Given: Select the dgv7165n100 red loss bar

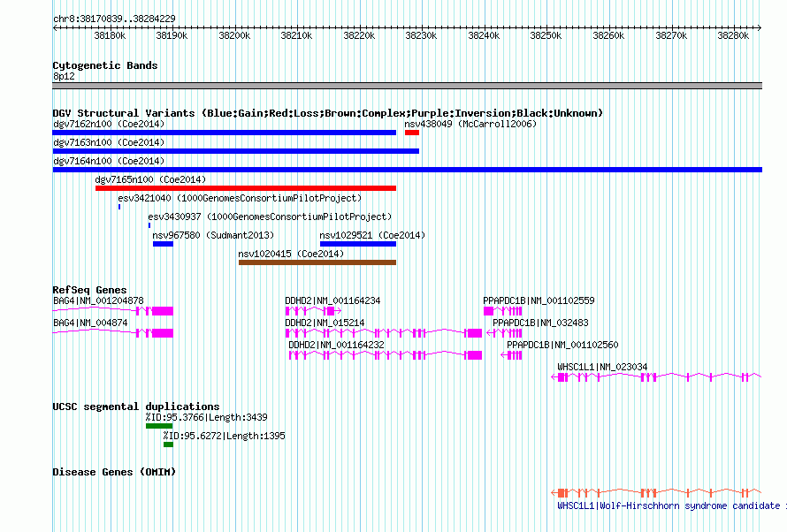Looking at the screenshot, I should 246,188.
